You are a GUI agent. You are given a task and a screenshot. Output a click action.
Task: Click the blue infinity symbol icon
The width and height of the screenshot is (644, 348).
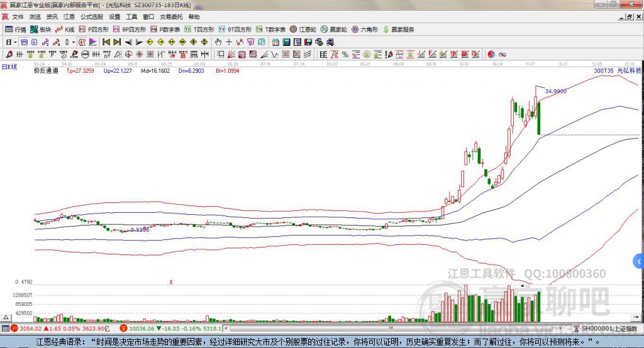pyautogui.click(x=502, y=55)
